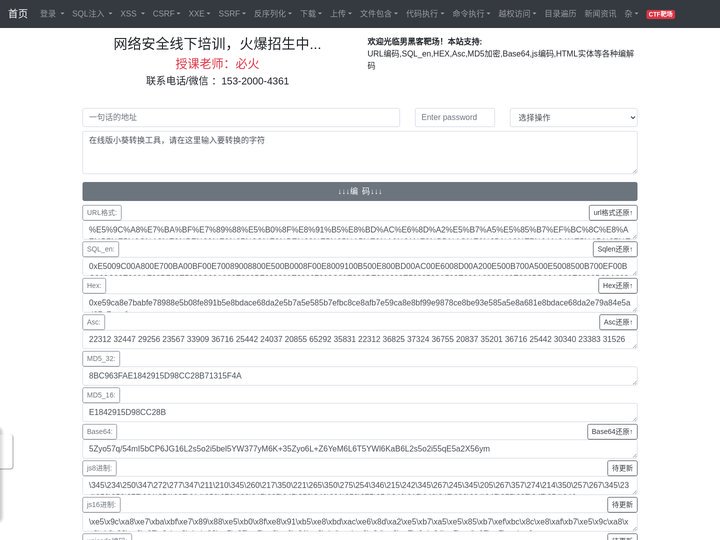Expand the SSRF menu
Viewport: 720px width, 540px height.
[232, 14]
